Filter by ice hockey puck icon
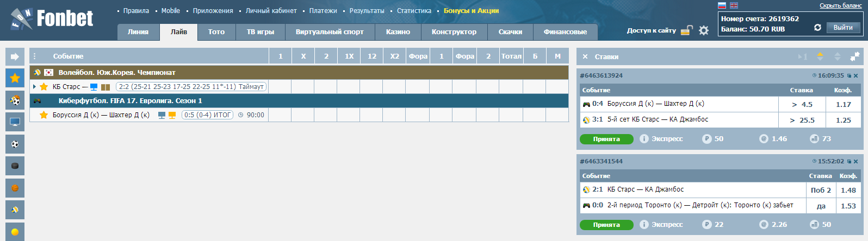Screen dimensions: 868x241 (x=15, y=166)
